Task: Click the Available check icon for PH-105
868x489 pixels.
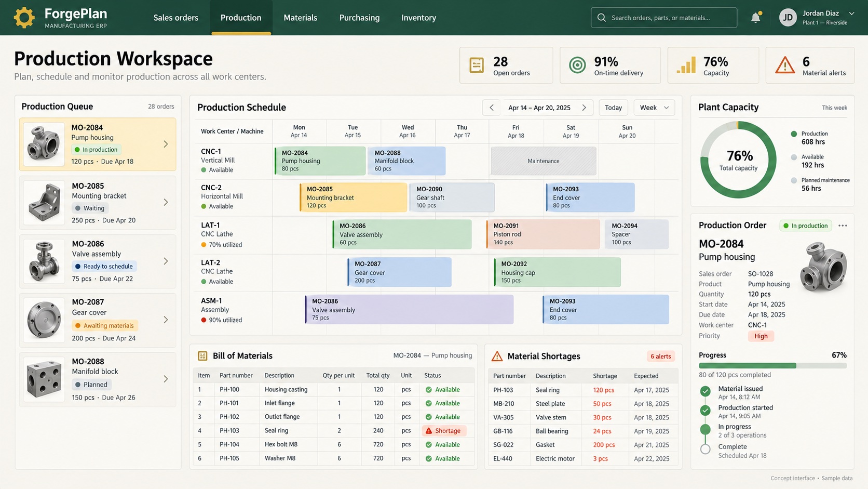Action: click(429, 458)
